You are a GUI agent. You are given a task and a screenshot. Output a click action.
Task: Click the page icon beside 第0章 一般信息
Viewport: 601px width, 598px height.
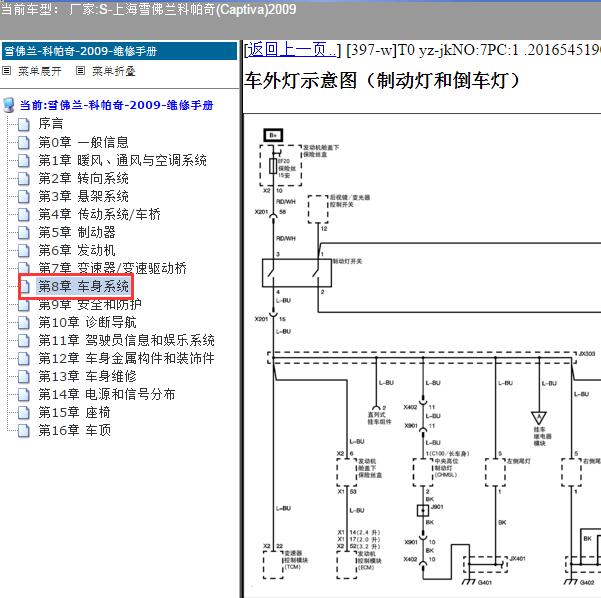[24, 142]
